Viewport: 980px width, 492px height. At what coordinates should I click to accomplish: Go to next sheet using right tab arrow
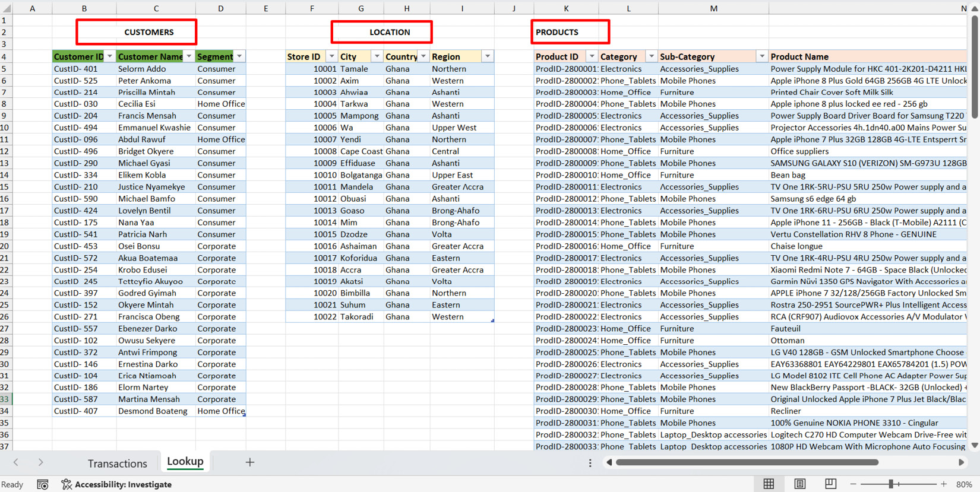[x=40, y=462]
